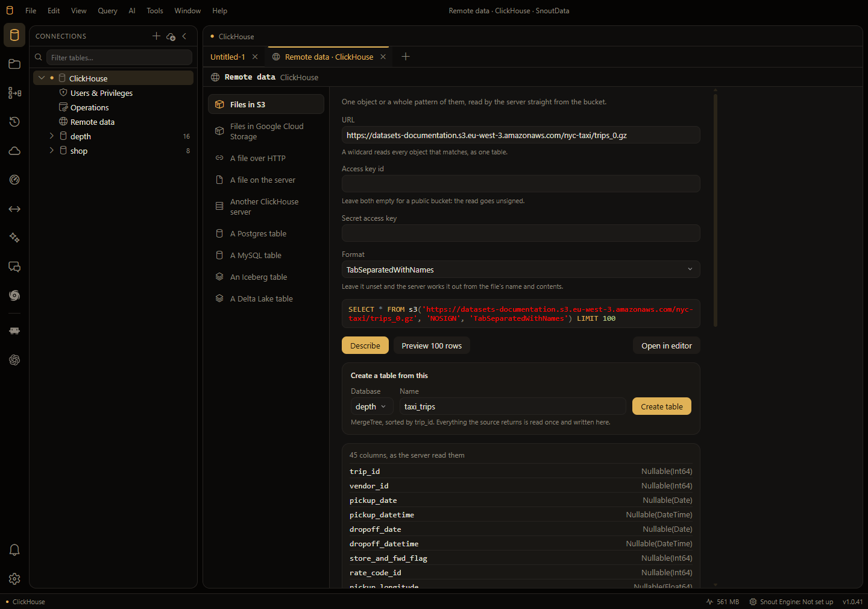Select A file on the server source
The height and width of the screenshot is (609, 868).
[266, 180]
